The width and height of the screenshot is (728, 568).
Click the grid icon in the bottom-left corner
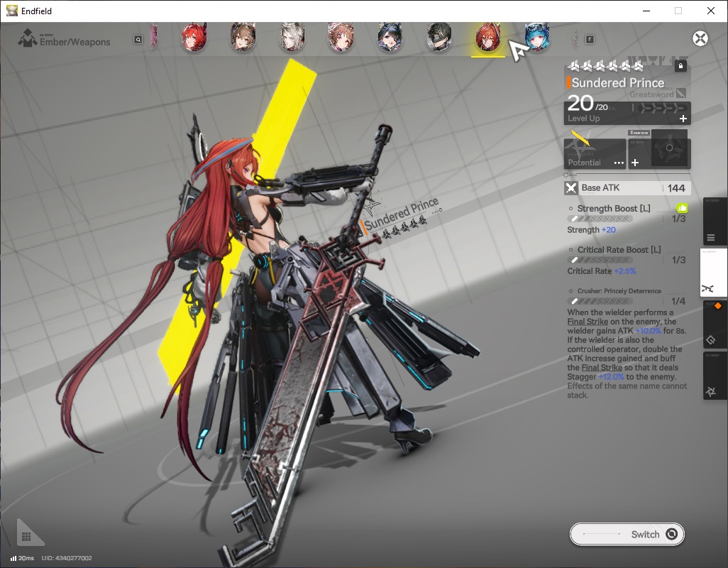[x=26, y=537]
